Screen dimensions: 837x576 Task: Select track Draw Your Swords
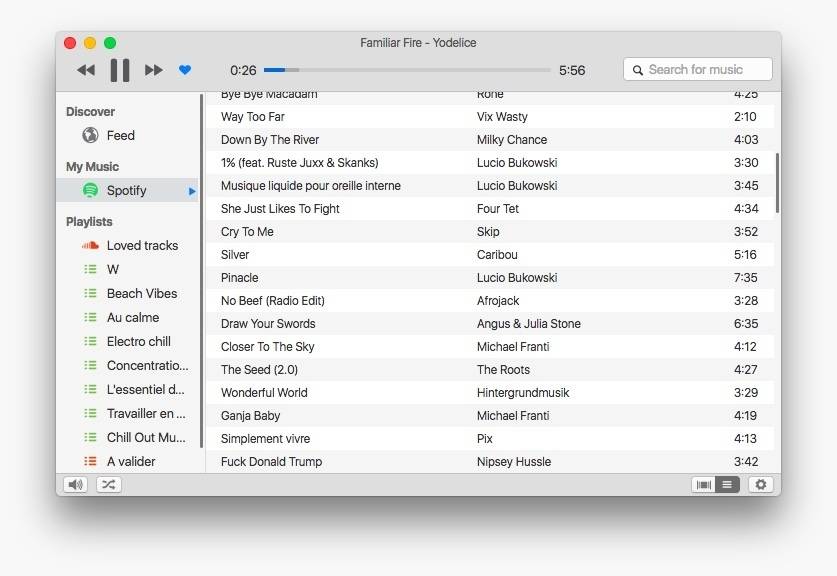(490, 323)
